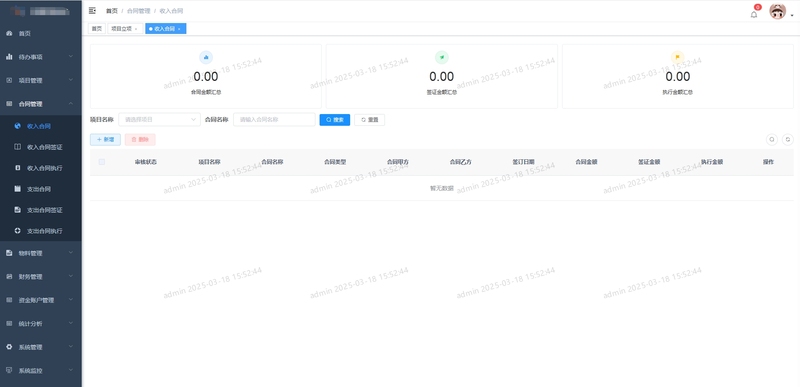Expand the 项目管理 sidebar menu chevron
This screenshot has height=387, width=800.
coord(71,80)
